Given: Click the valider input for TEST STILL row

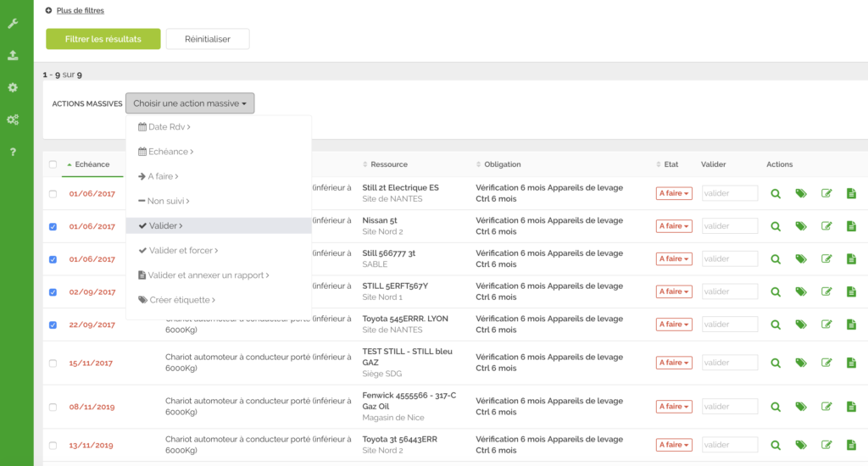Looking at the screenshot, I should (729, 363).
